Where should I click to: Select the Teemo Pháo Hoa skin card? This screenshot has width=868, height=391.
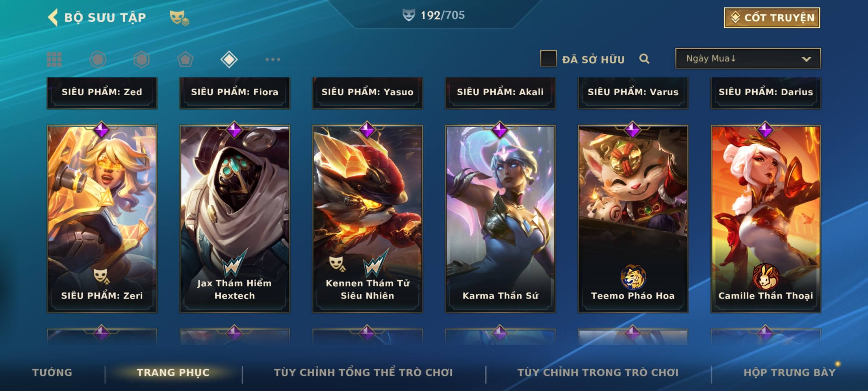point(633,219)
